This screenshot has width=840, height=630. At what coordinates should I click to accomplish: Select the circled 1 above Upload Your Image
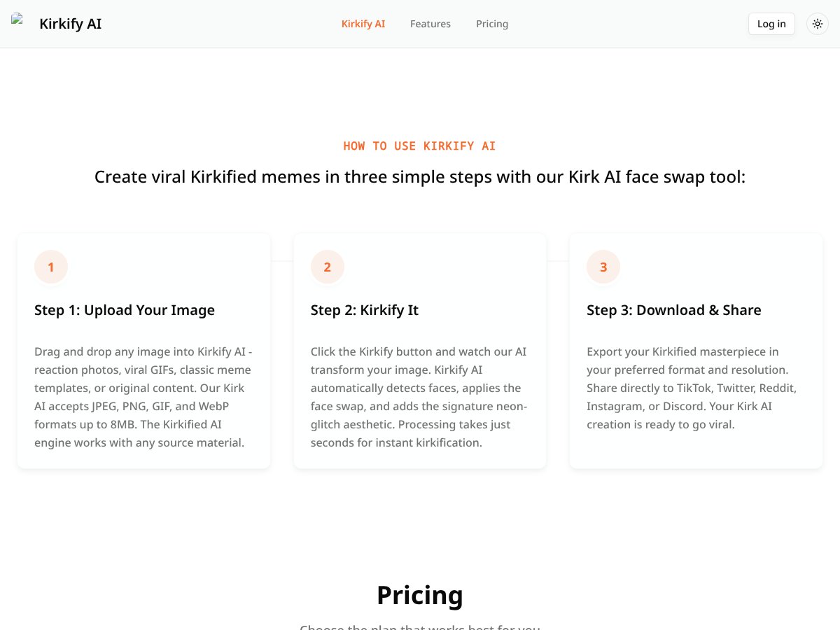click(51, 267)
